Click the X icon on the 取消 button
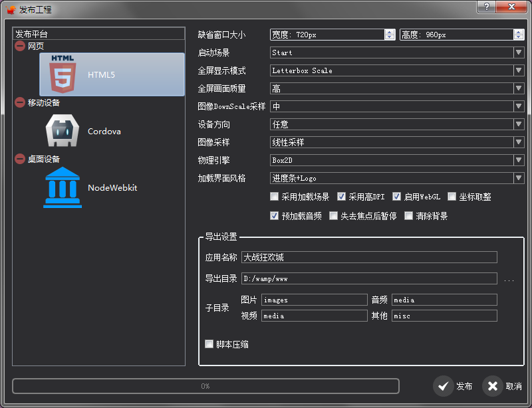 pos(493,386)
